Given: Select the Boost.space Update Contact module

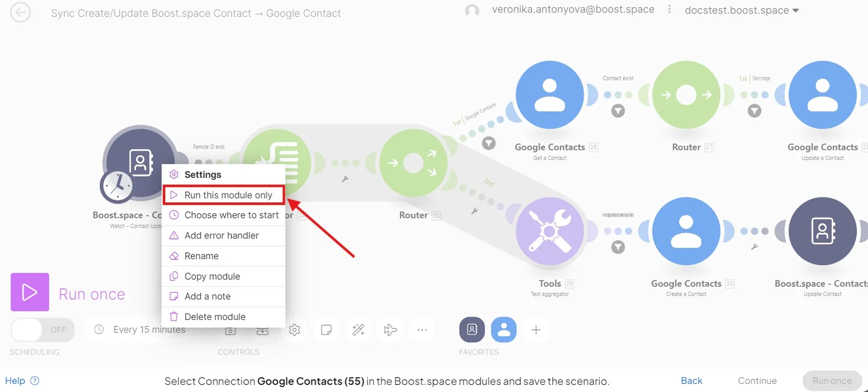Looking at the screenshot, I should [822, 231].
